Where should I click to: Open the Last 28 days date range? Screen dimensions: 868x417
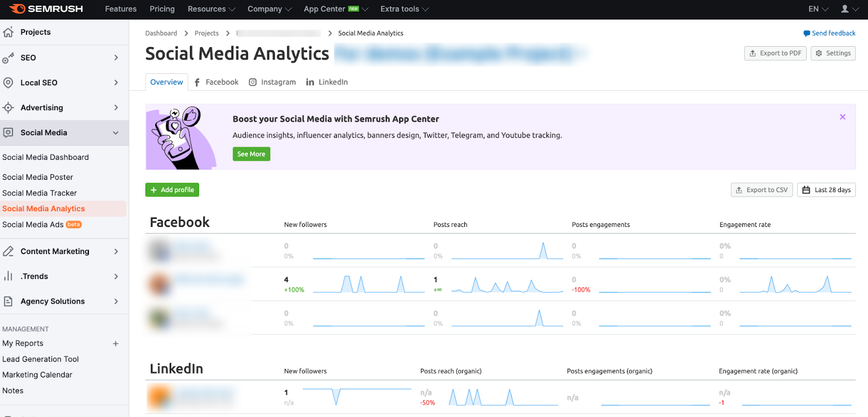click(826, 190)
